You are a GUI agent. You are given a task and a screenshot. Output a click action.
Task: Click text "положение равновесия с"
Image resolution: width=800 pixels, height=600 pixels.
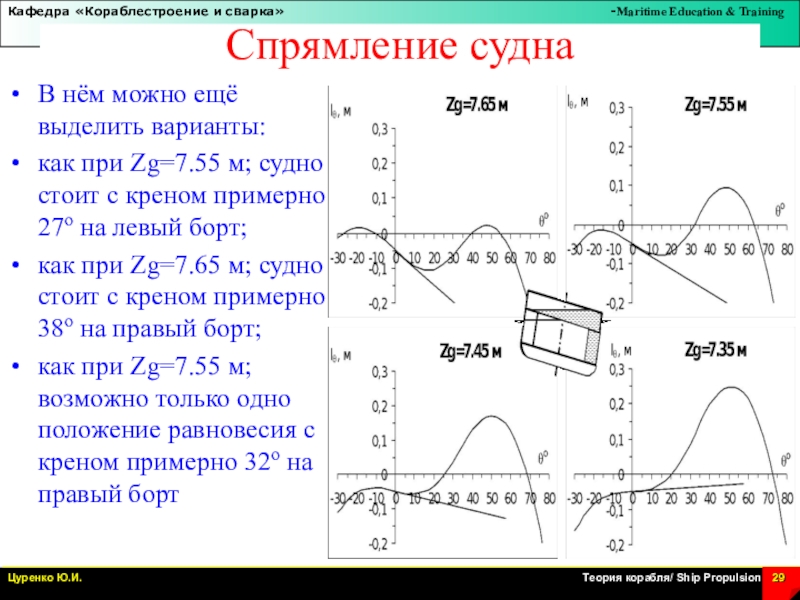point(177,431)
